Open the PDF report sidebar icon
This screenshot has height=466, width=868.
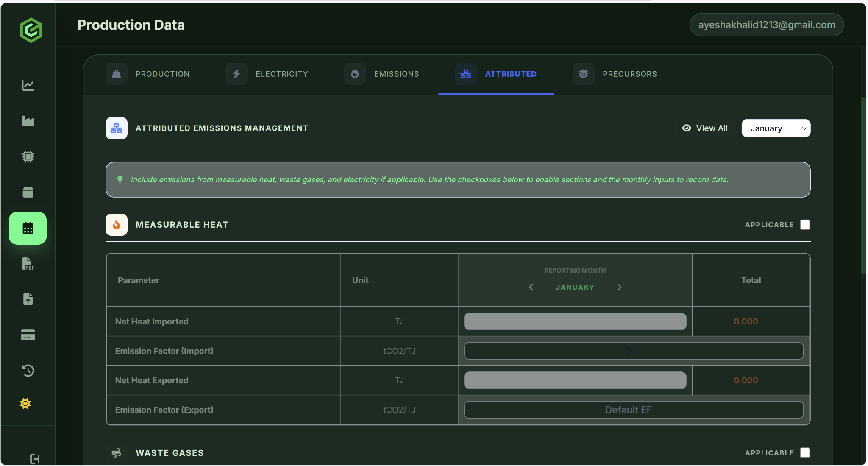pos(28,264)
